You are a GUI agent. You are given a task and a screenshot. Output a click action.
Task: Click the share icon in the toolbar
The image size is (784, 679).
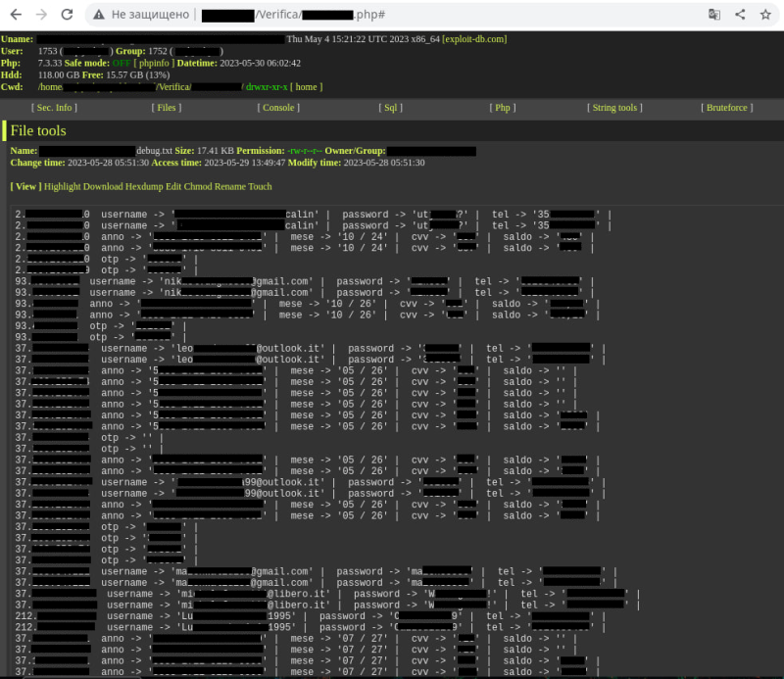tap(740, 15)
